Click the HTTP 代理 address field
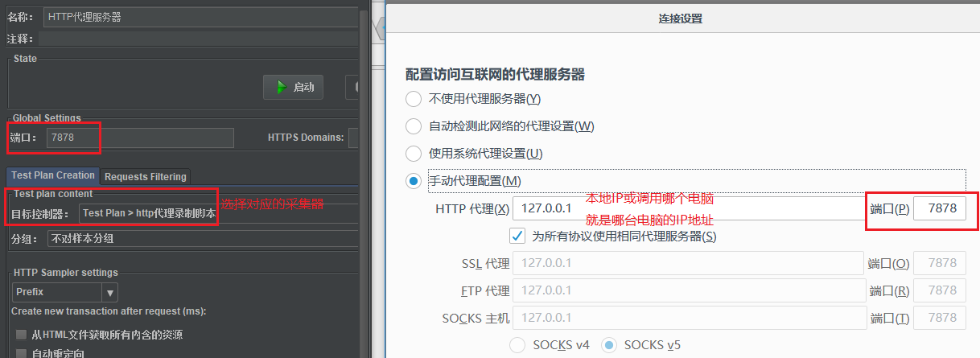The width and height of the screenshot is (980, 358). 688,208
